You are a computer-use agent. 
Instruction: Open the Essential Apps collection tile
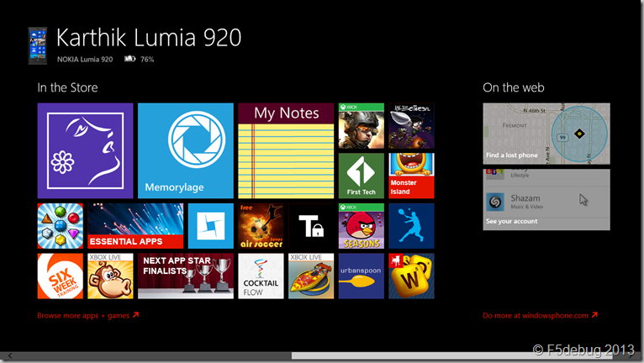[x=135, y=225]
